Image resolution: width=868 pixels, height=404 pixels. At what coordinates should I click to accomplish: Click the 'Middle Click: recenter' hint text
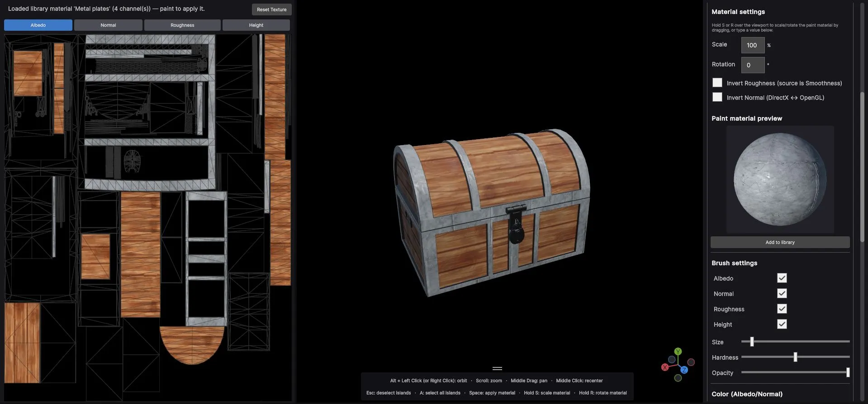pyautogui.click(x=579, y=381)
